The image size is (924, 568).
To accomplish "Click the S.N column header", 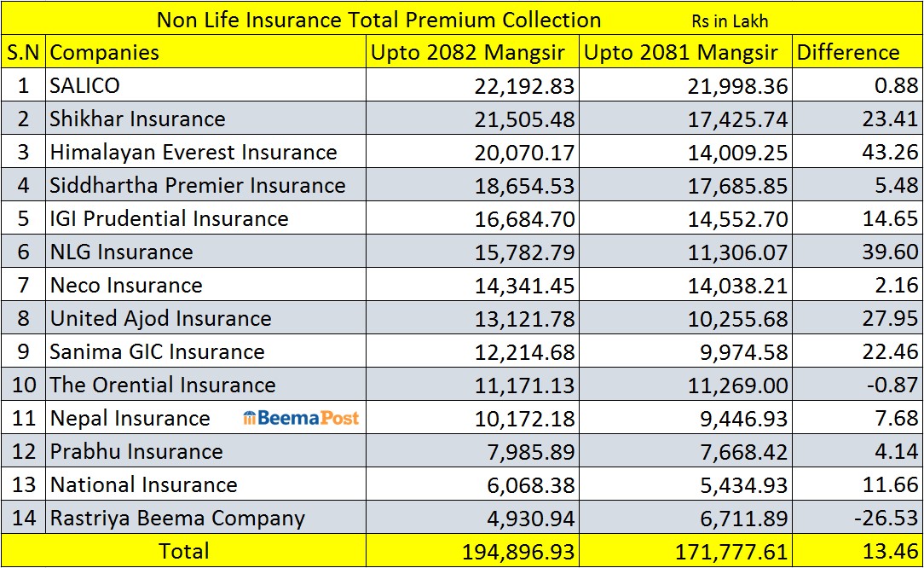I will tap(24, 52).
